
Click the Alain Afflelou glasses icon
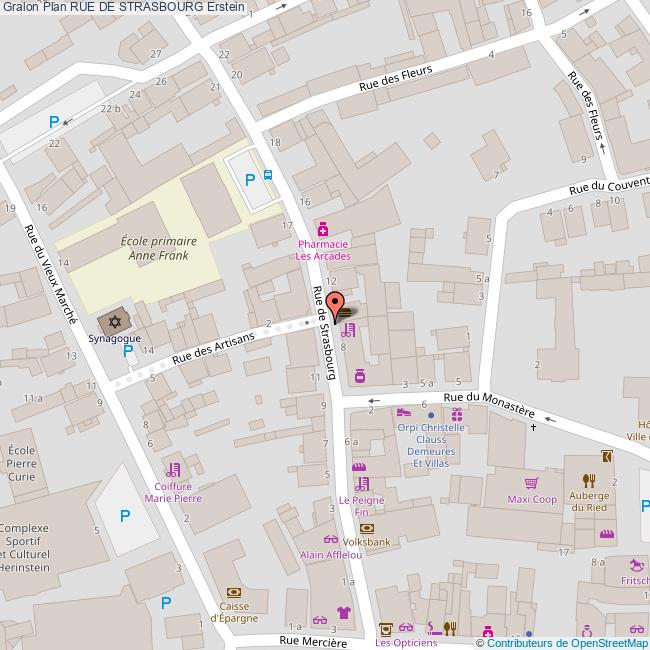[x=319, y=536]
